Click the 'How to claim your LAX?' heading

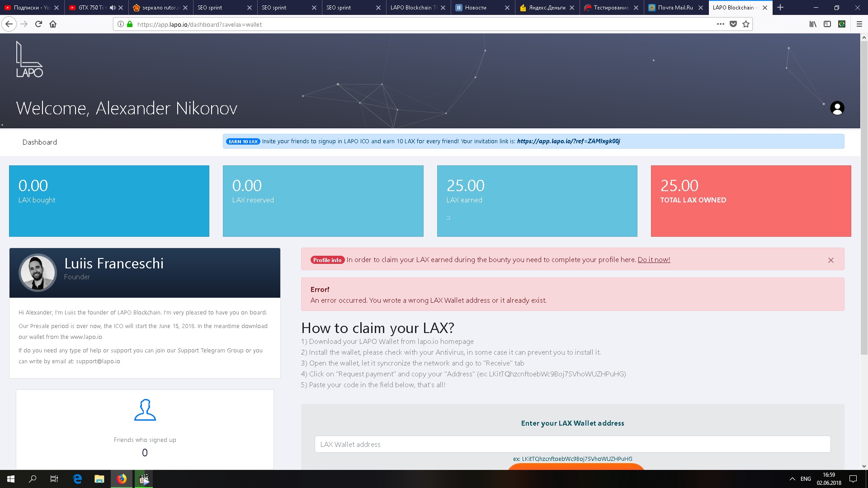click(x=377, y=328)
